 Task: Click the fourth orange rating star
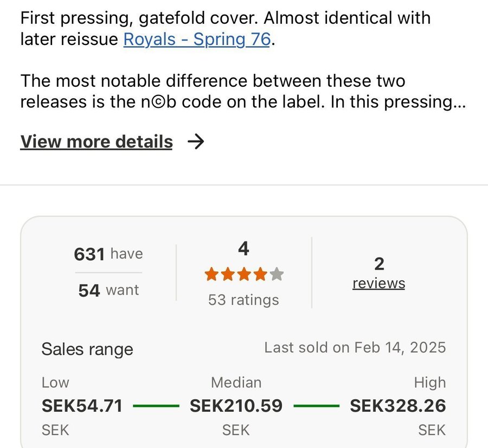pyautogui.click(x=260, y=274)
